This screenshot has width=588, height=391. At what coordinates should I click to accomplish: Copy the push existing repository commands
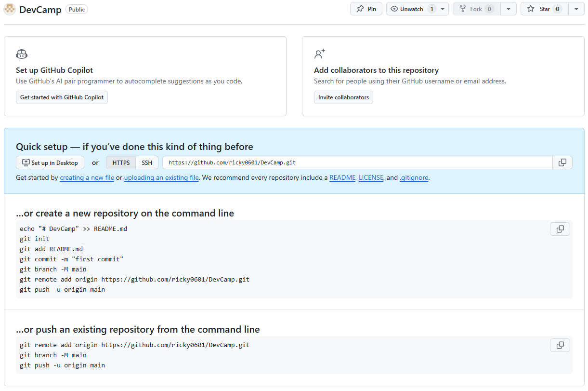point(560,345)
